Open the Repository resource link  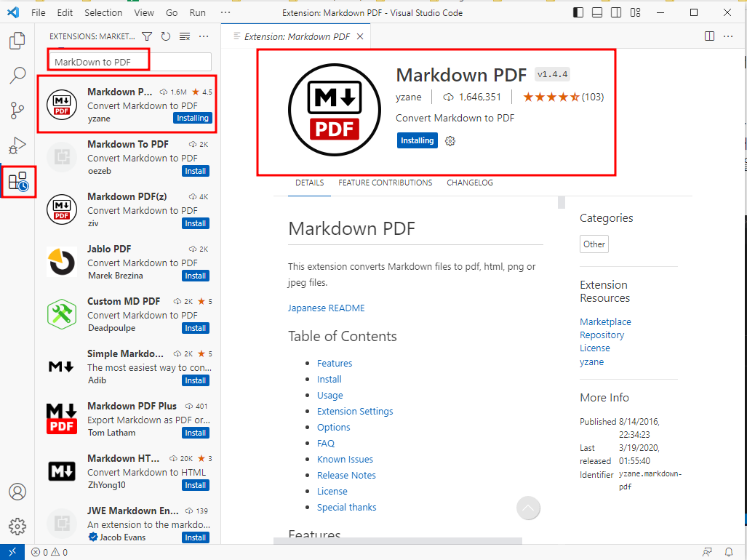pos(602,335)
